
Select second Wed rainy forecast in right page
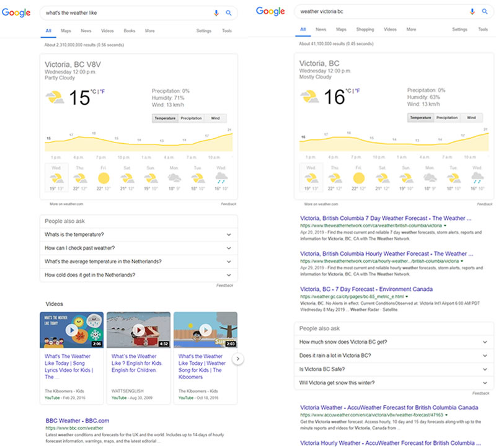tap(477, 178)
